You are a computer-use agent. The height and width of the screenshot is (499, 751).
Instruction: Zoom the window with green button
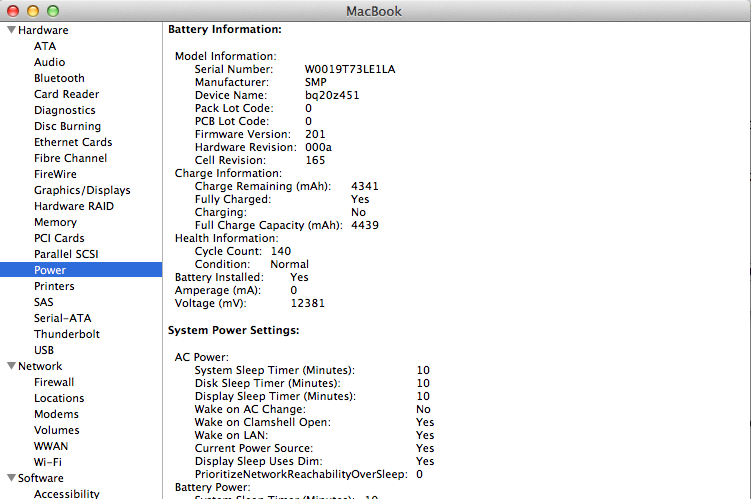[53, 11]
